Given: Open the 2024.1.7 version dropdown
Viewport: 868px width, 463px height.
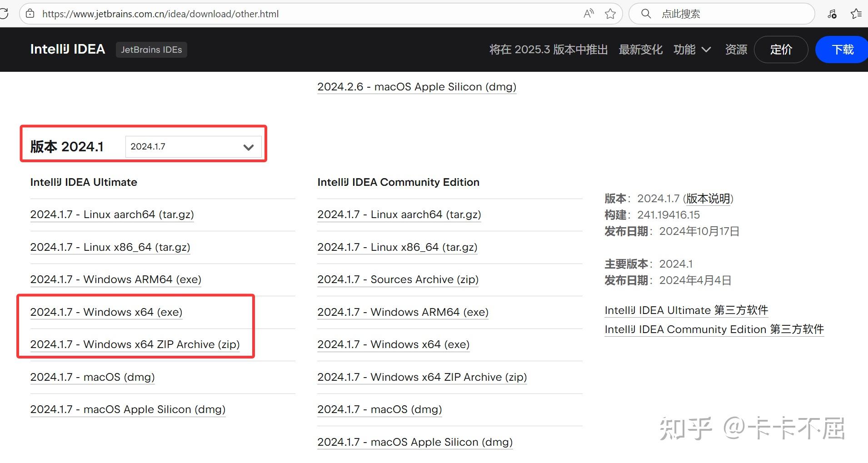Looking at the screenshot, I should pos(193,147).
